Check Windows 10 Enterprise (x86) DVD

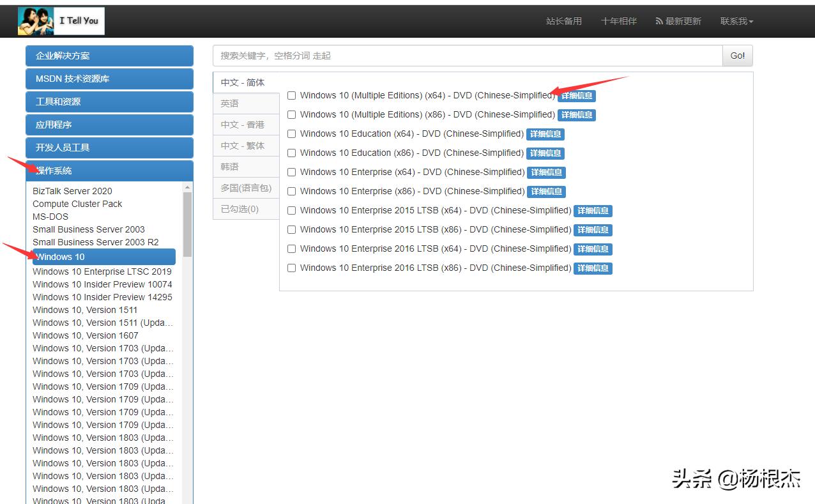click(x=291, y=191)
